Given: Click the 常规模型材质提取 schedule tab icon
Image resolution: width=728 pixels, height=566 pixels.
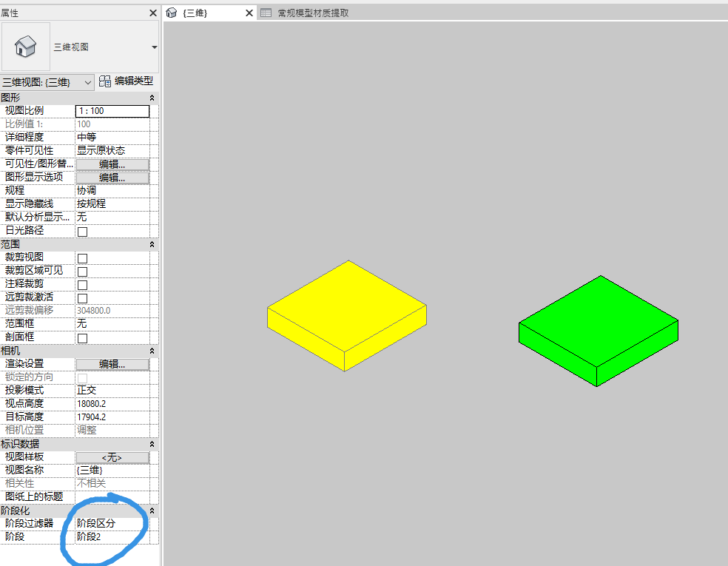Looking at the screenshot, I should click(x=266, y=13).
